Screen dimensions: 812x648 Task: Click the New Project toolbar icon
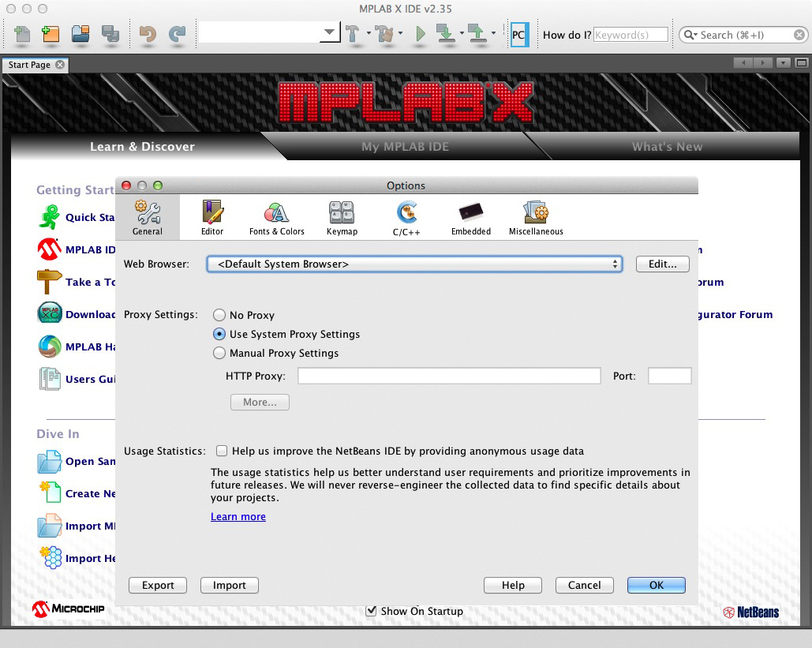click(x=51, y=34)
